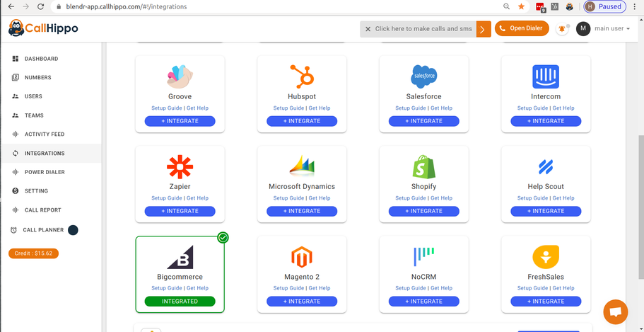Screen dimensions: 644x332
Task: Click the Integrations sync icon
Action: pos(16,153)
